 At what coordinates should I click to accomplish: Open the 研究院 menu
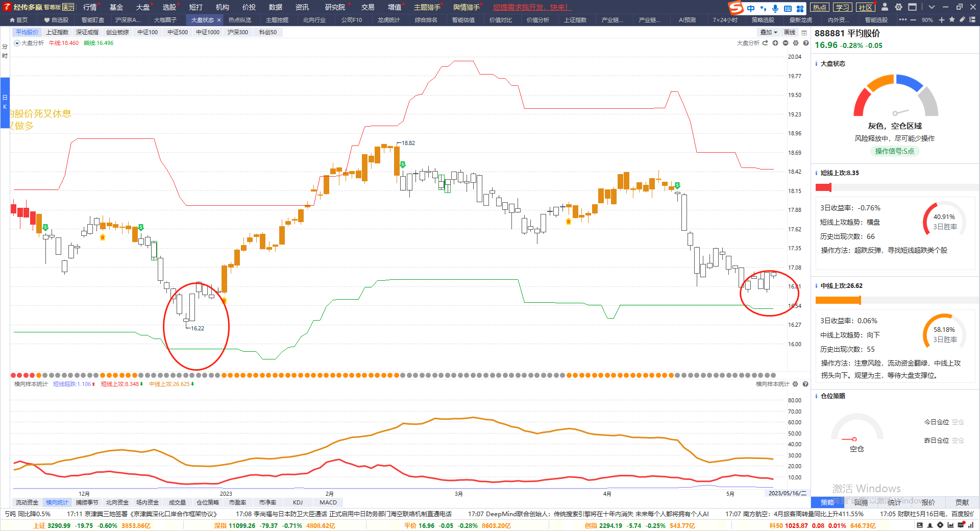click(335, 7)
